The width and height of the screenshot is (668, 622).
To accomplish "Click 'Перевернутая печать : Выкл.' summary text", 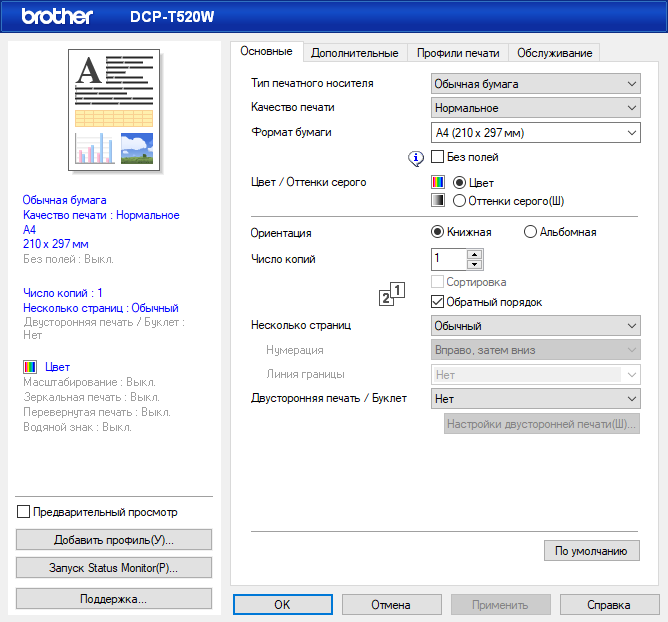I will point(97,412).
